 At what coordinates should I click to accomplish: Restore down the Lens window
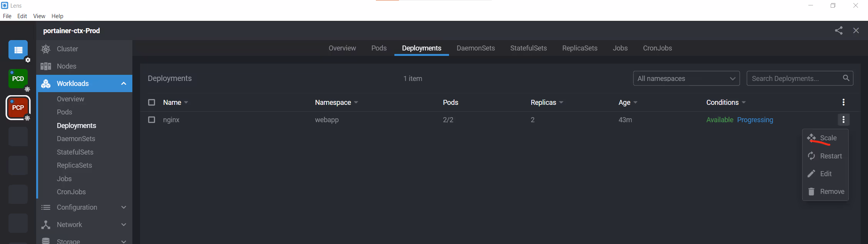[833, 5]
